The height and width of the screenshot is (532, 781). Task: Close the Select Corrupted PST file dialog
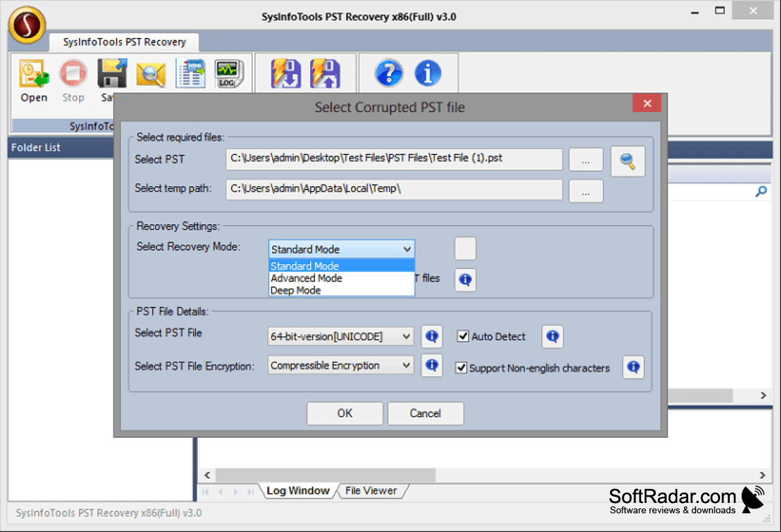click(x=647, y=104)
